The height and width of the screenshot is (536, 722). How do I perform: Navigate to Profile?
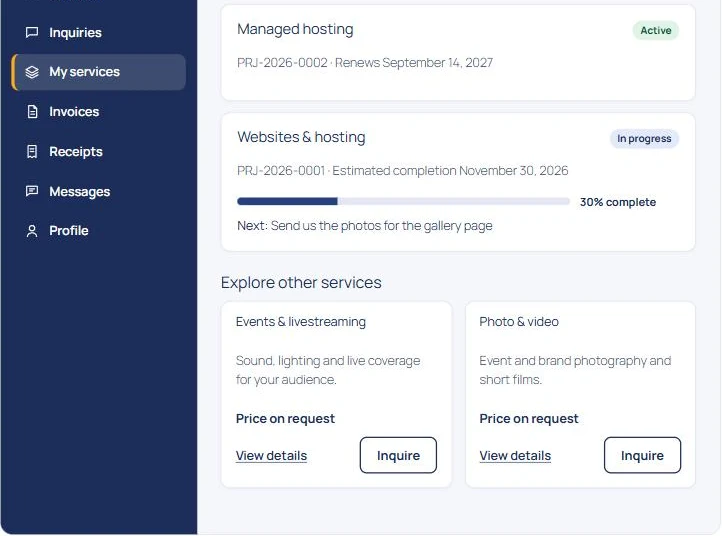coord(99,231)
